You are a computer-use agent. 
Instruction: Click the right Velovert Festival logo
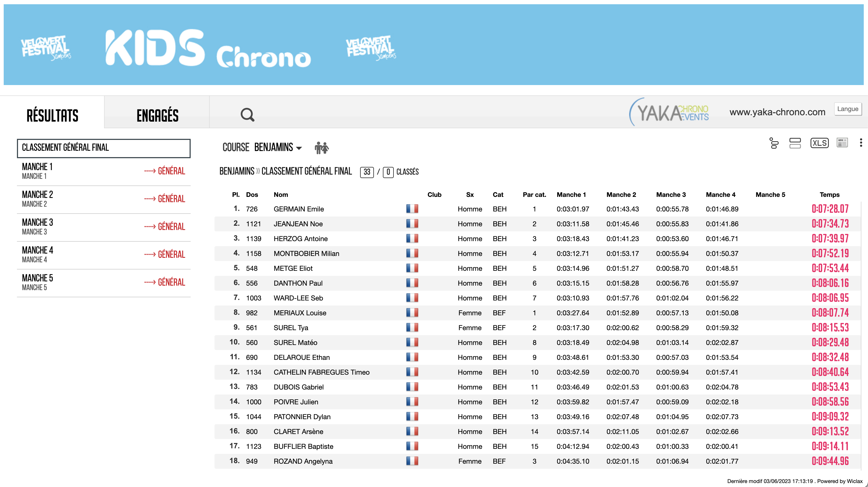[371, 48]
